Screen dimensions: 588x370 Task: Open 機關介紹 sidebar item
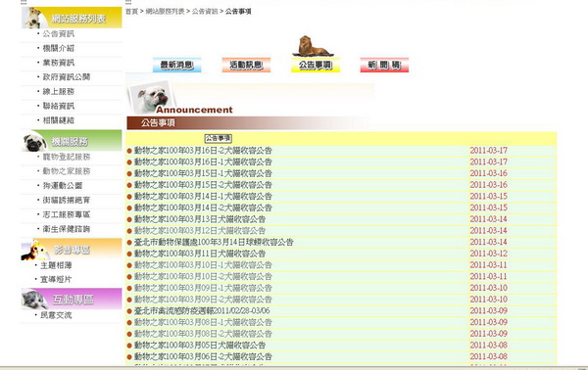59,48
